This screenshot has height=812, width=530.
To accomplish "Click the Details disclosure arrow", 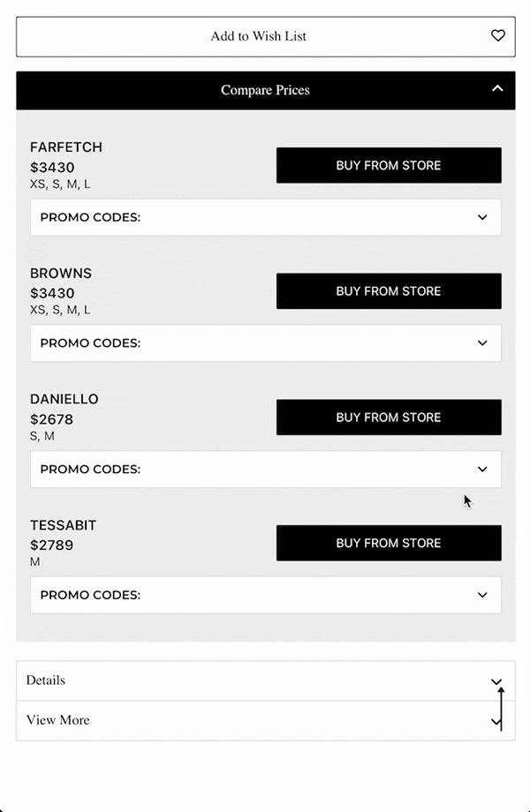I will coord(497,680).
